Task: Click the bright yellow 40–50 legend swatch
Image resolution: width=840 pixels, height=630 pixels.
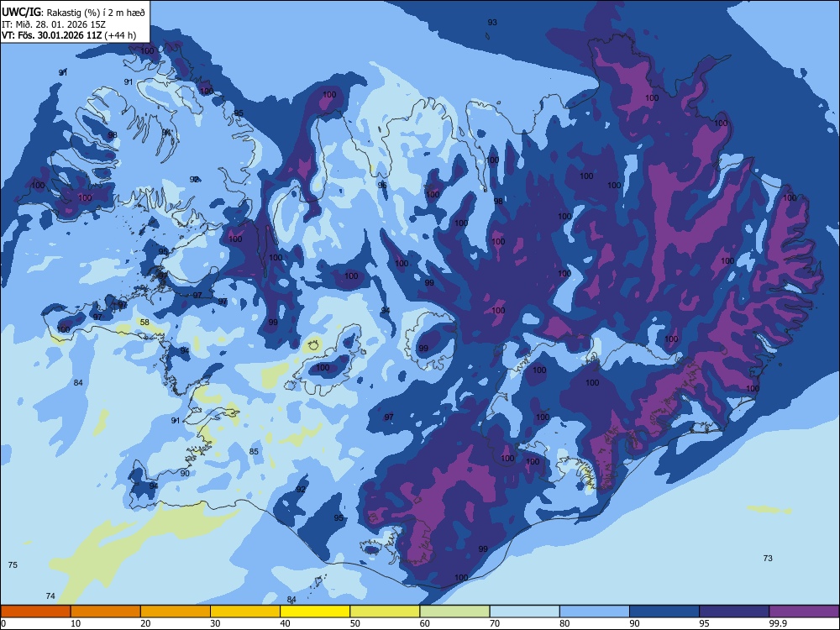Action: [315, 612]
